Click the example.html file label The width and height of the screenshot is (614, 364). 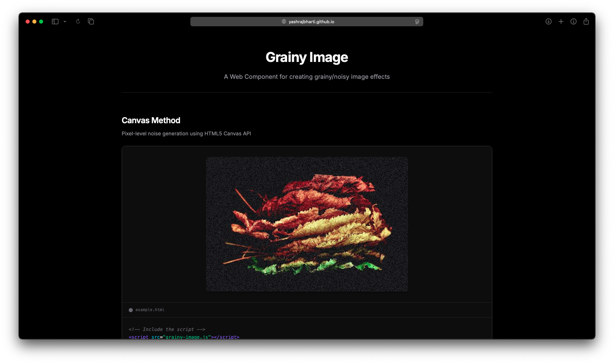150,310
